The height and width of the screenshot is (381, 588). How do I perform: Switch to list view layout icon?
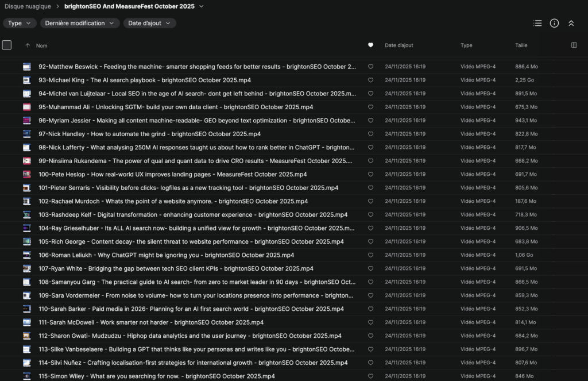point(537,23)
